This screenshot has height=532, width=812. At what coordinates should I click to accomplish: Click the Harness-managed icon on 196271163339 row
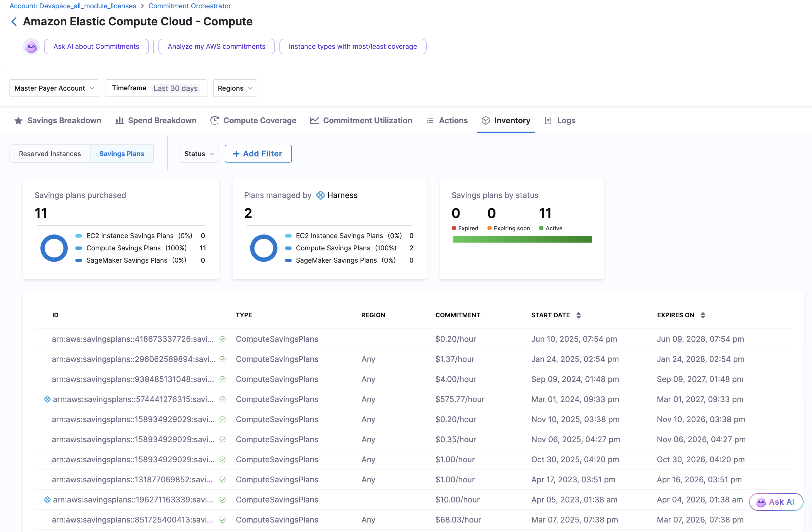[x=47, y=500]
